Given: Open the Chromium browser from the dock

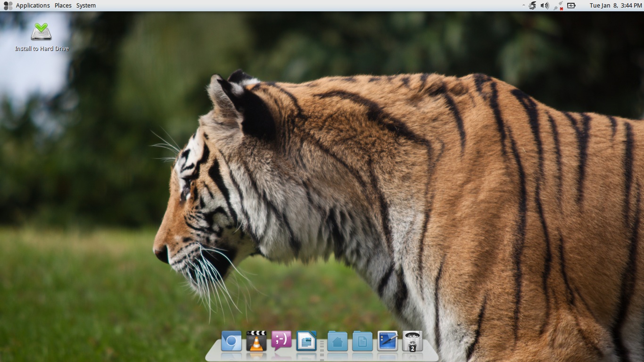Looking at the screenshot, I should click(231, 341).
